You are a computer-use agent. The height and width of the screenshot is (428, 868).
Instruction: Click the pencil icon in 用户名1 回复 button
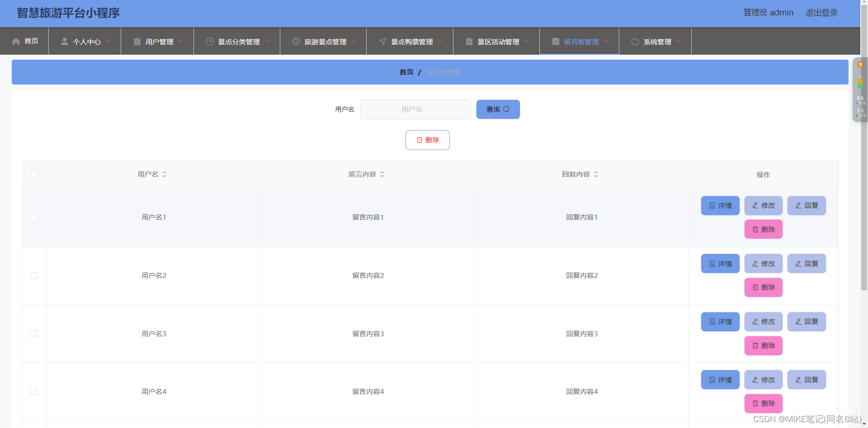[798, 206]
